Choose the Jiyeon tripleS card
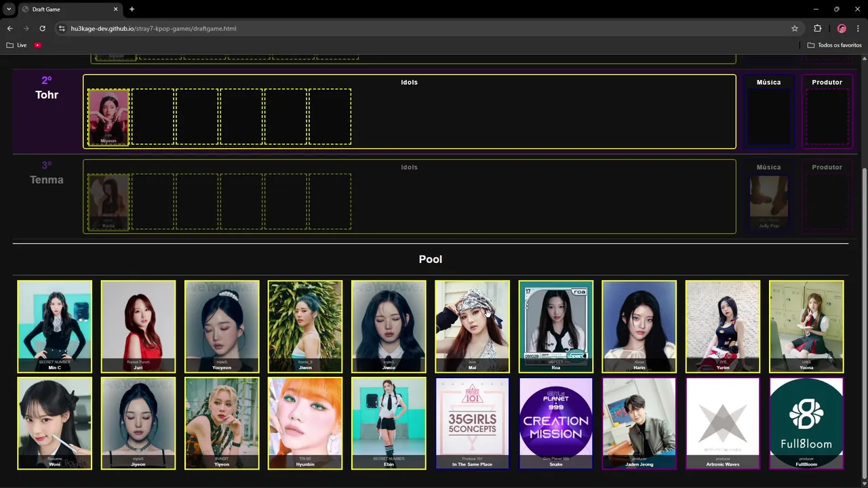 pos(138,424)
